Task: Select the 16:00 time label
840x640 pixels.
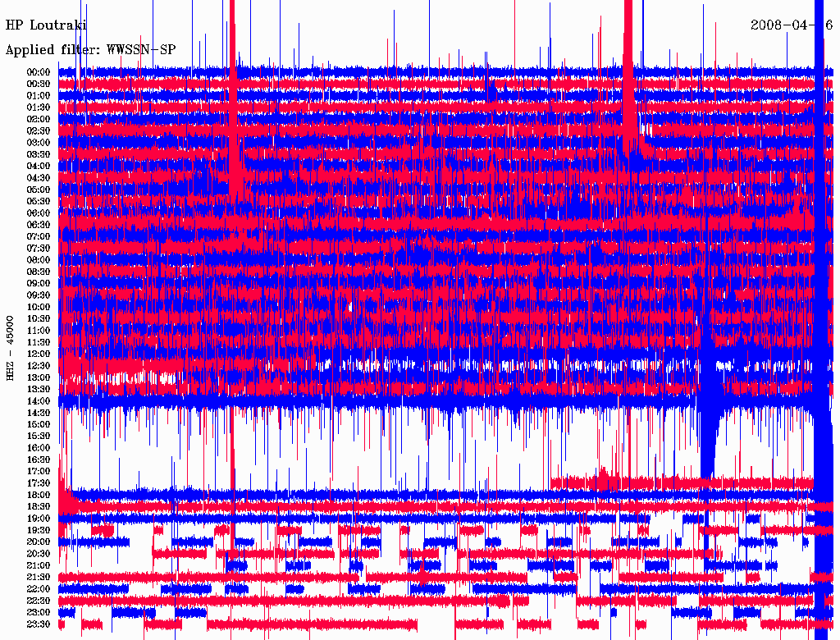Action: [39, 448]
